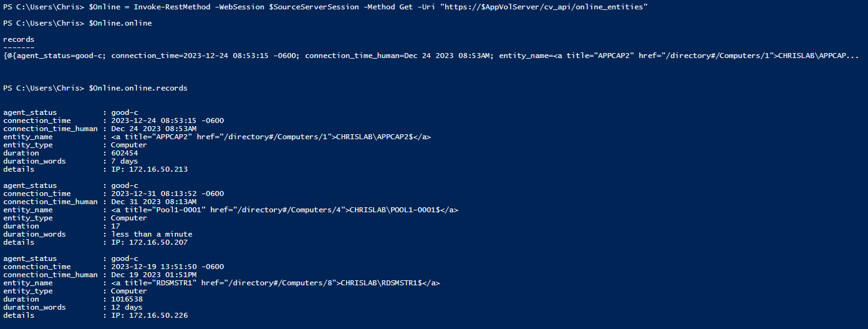Click 'Dec 19 2023 01:51PM' timestamp
The height and width of the screenshot is (329, 868).
click(x=153, y=275)
